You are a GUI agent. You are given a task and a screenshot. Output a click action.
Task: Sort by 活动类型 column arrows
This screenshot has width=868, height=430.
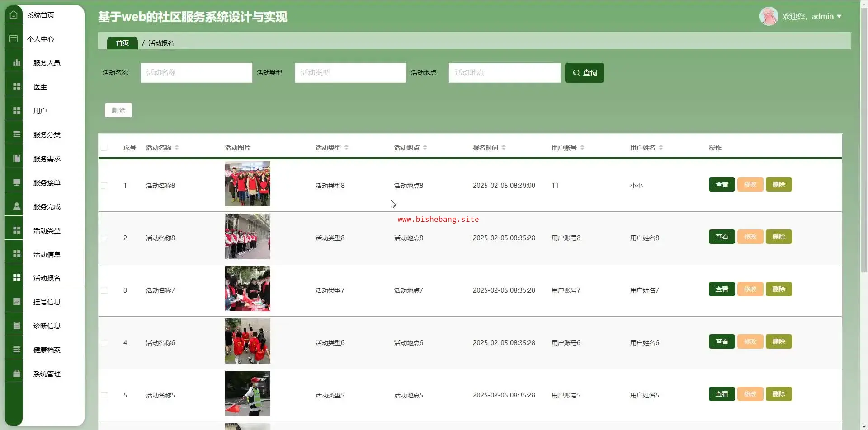tap(346, 148)
